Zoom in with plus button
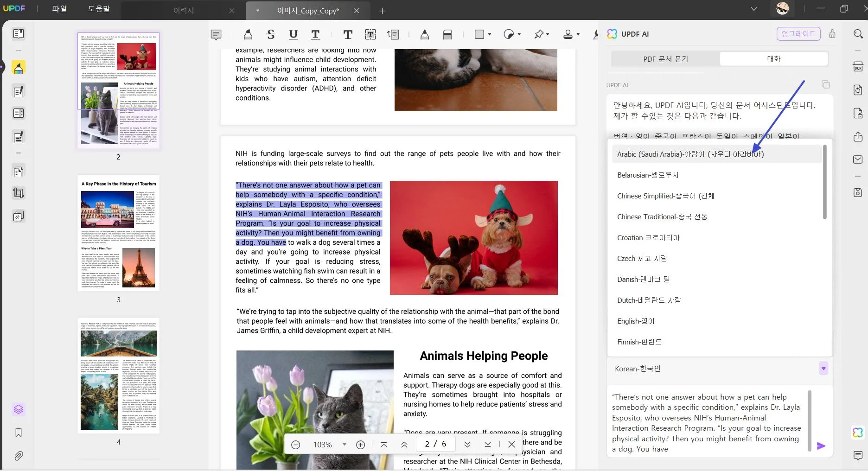The height and width of the screenshot is (471, 868). (360, 445)
